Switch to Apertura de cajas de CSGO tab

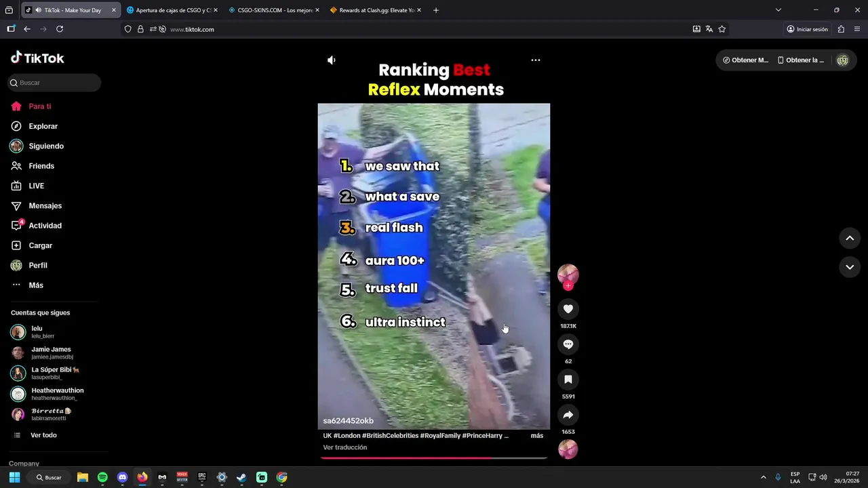click(172, 10)
